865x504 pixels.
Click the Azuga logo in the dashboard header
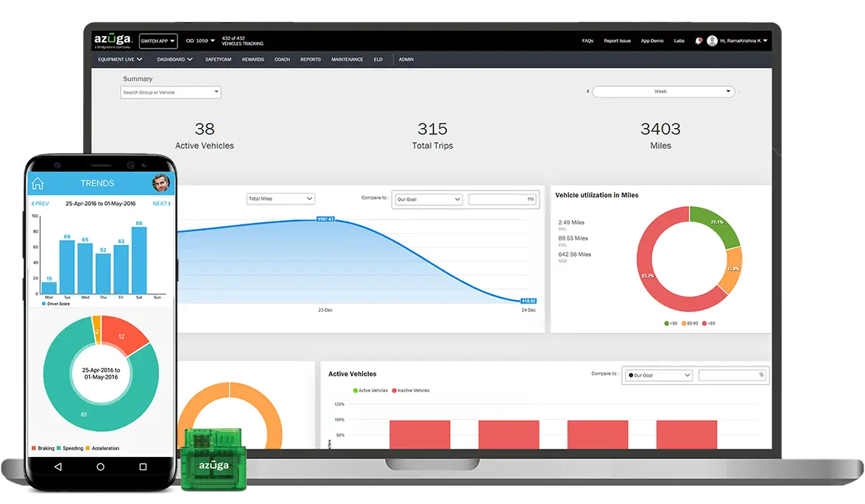point(113,40)
